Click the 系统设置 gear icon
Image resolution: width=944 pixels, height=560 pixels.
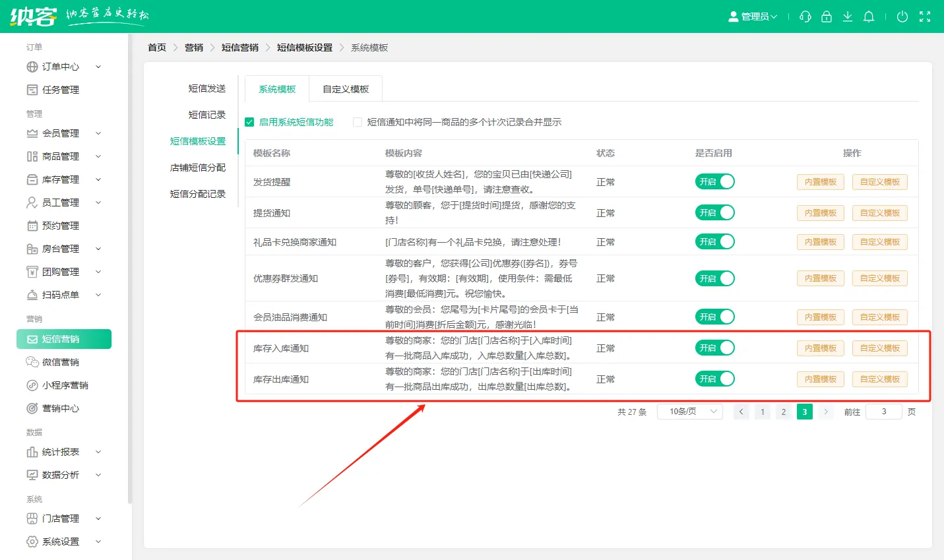coord(32,542)
